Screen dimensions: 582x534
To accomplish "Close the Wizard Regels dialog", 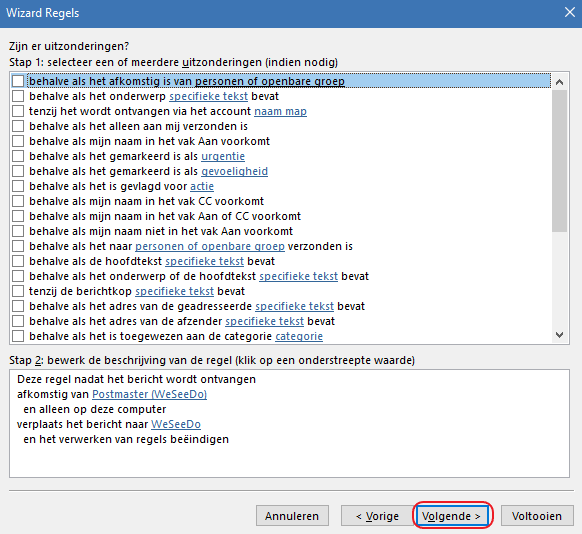I will [x=569, y=13].
